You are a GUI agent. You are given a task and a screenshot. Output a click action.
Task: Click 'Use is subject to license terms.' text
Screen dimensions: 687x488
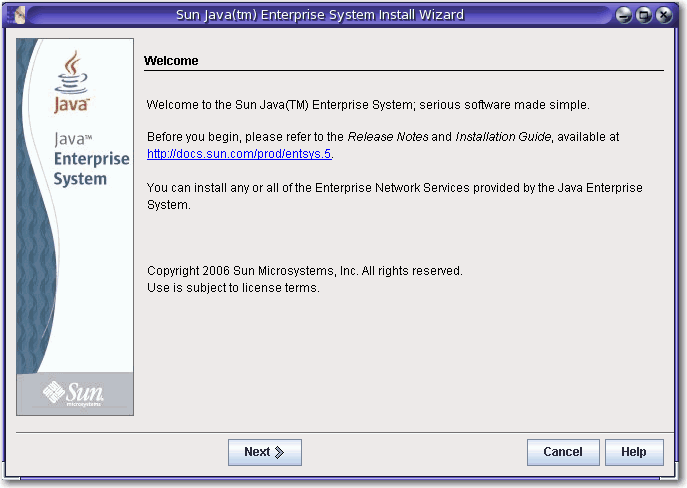click(233, 288)
